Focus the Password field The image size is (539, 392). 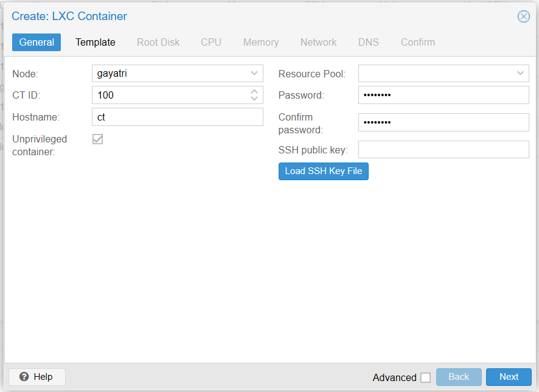[x=443, y=95]
